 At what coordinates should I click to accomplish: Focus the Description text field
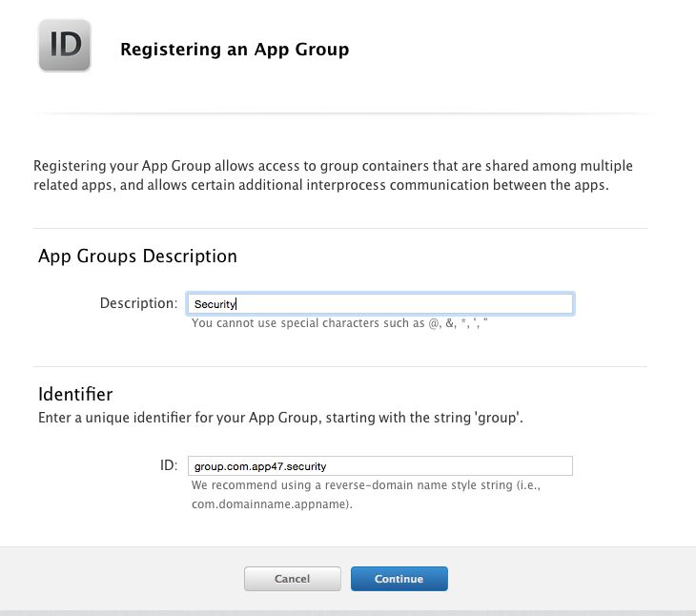(380, 304)
